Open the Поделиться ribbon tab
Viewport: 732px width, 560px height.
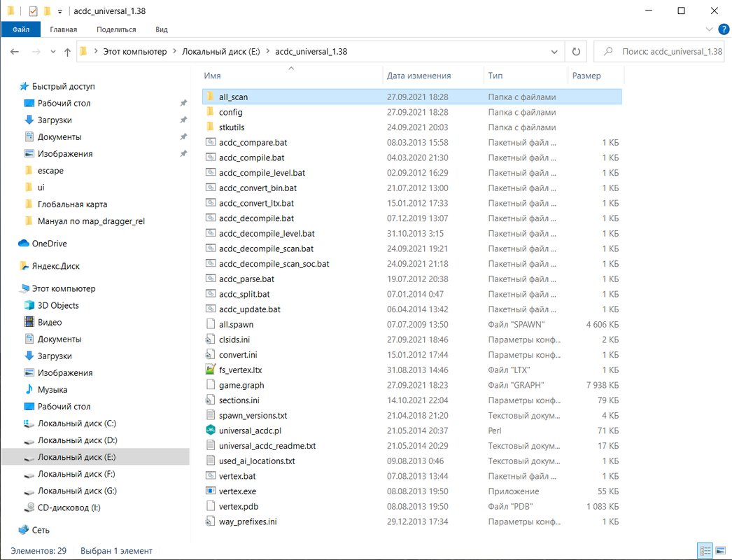[x=116, y=29]
